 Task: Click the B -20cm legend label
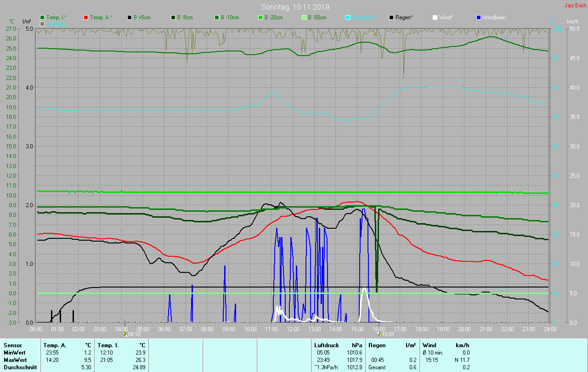tap(273, 17)
